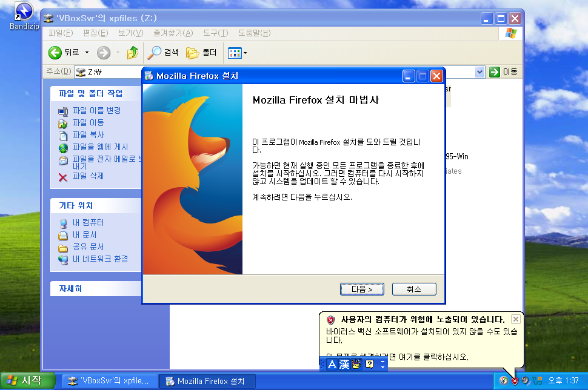This screenshot has height=390, width=588.
Task: Expand the 자세히 details panel header
Action: tap(96, 288)
